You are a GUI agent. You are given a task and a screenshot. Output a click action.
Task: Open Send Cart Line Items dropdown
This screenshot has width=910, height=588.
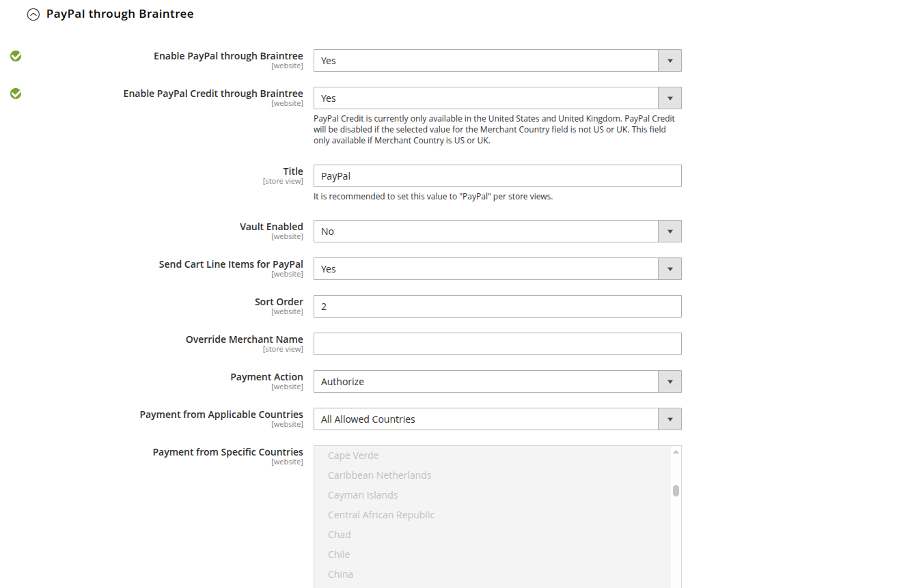[497, 269]
